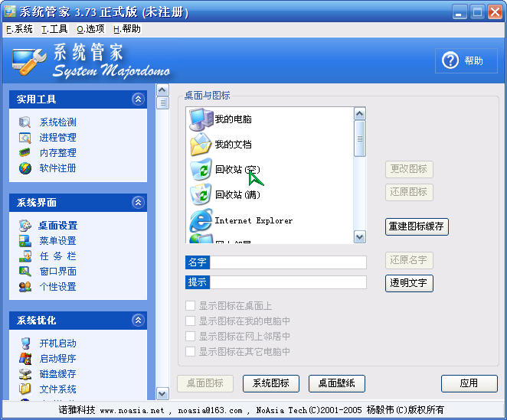
Task: Click the 窗口界面 icon
Action: (25, 271)
